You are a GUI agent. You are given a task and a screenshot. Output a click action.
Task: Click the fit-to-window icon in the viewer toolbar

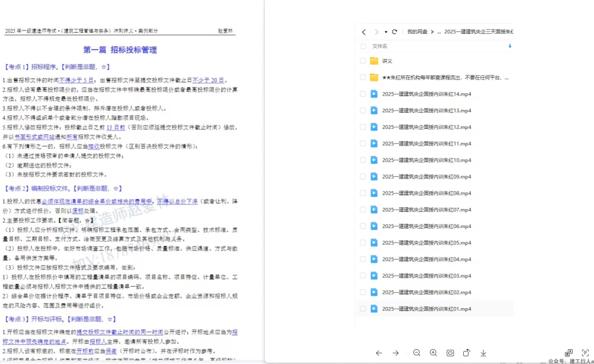tap(450, 353)
